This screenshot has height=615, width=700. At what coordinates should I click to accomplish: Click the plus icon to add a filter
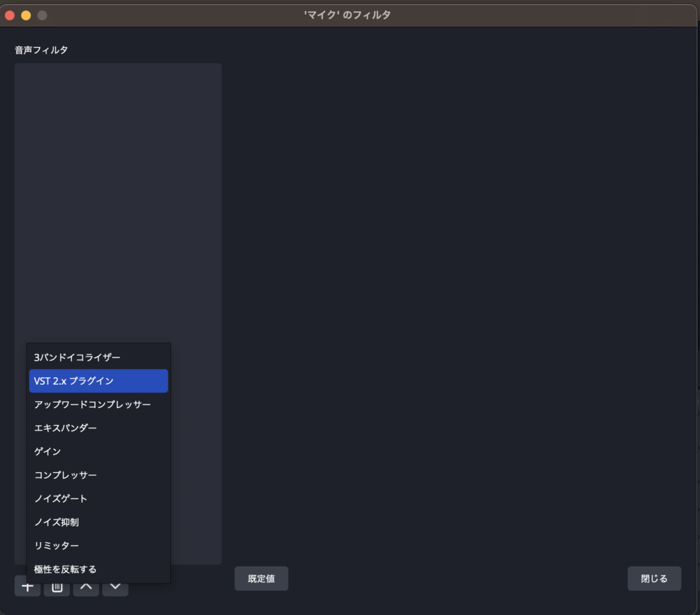[x=27, y=588]
